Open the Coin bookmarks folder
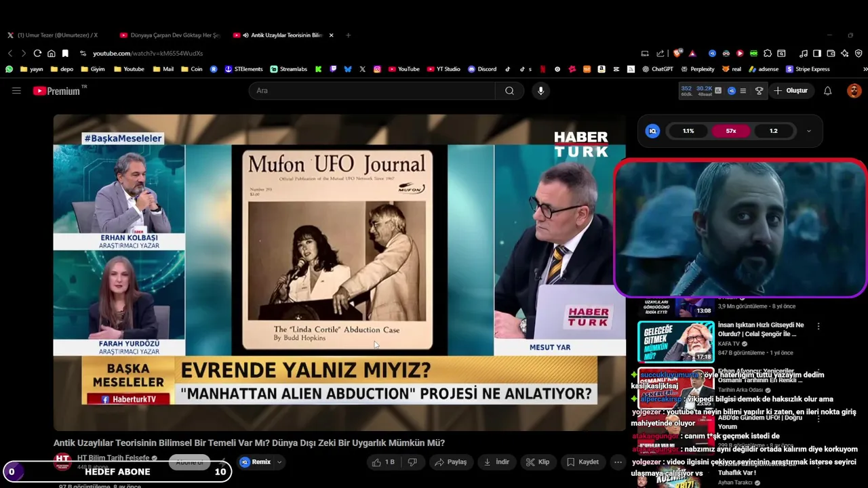Viewport: 868px width, 488px height. click(x=191, y=68)
